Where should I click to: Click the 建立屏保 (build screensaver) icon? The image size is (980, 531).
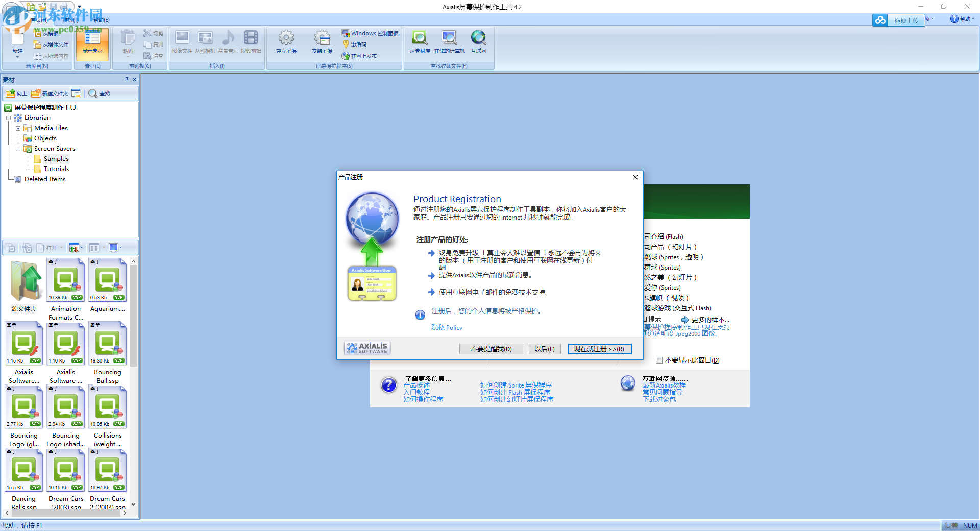coord(286,42)
